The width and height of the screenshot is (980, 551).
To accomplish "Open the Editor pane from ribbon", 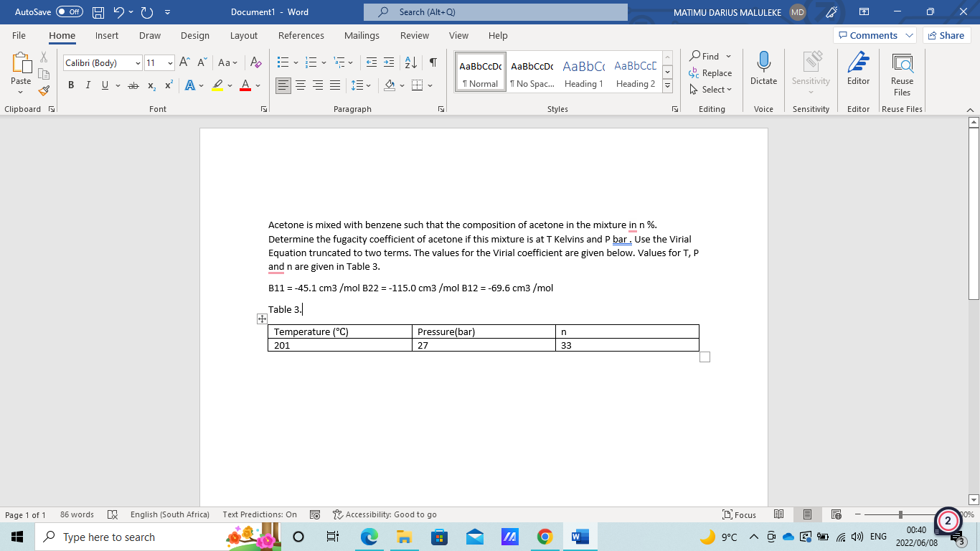I will (x=858, y=70).
